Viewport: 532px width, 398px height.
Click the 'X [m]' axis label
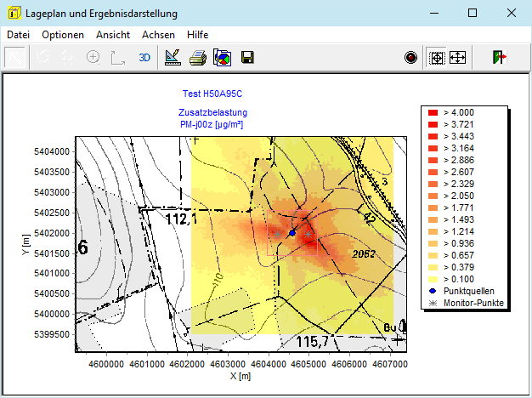pyautogui.click(x=241, y=376)
